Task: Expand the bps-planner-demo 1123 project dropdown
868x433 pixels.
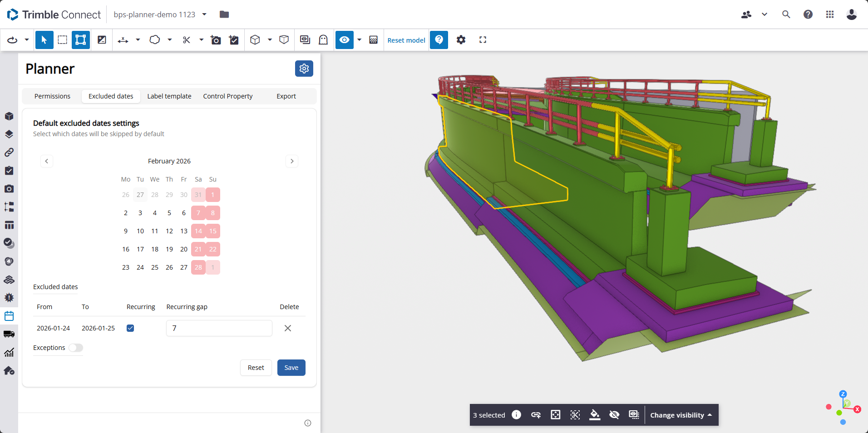Action: click(204, 15)
